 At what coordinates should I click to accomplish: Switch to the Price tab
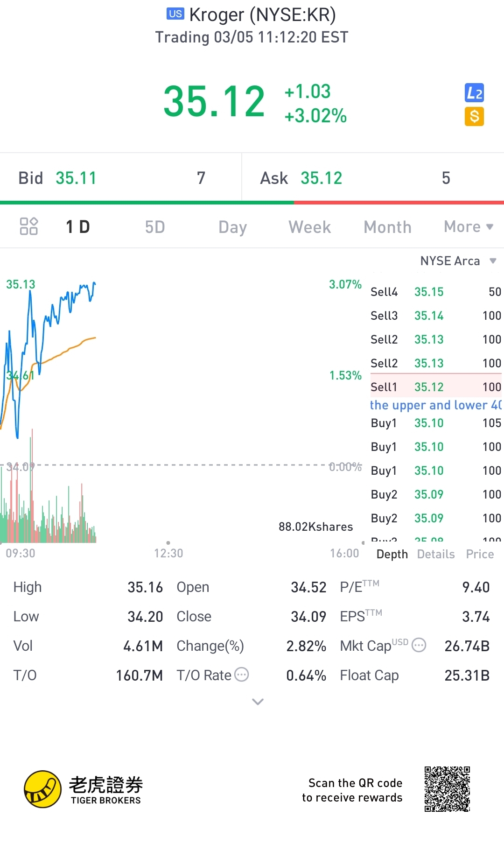[x=480, y=554]
